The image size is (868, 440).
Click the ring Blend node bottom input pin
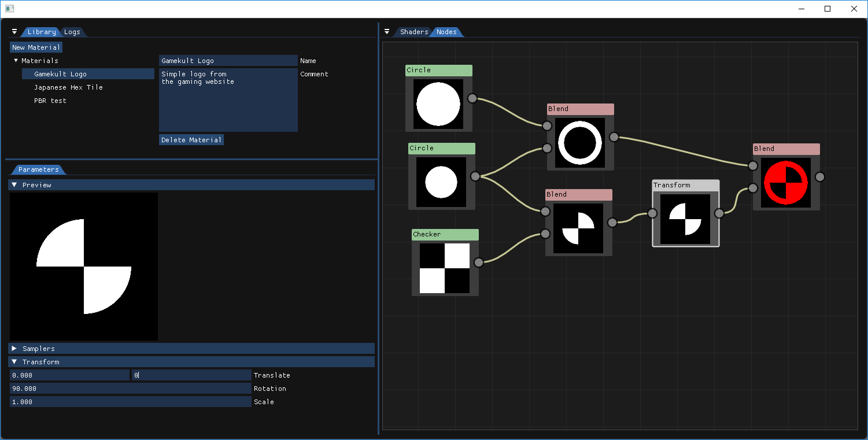(546, 149)
